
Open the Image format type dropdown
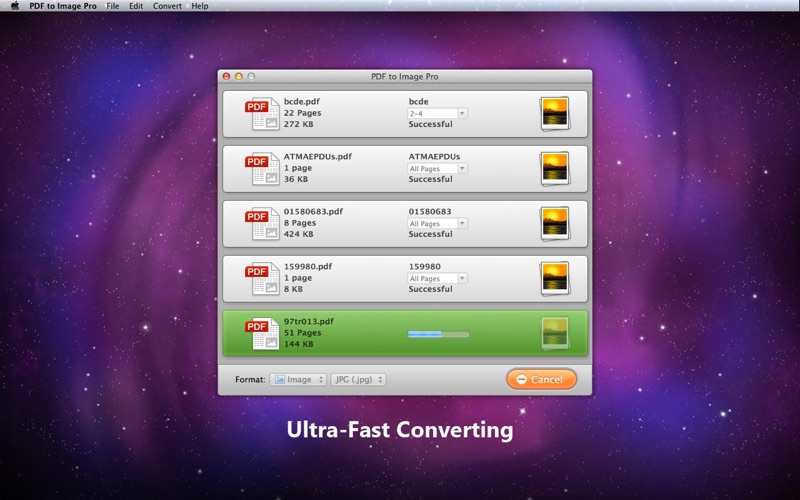point(298,380)
